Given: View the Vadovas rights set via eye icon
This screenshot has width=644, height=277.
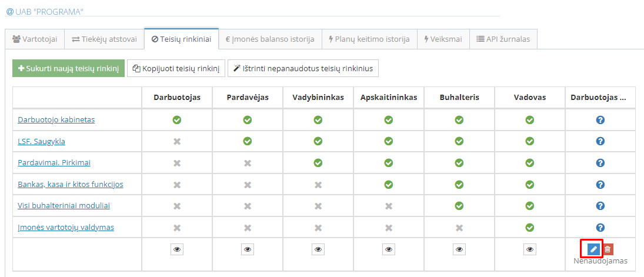Looking at the screenshot, I should coord(530,249).
